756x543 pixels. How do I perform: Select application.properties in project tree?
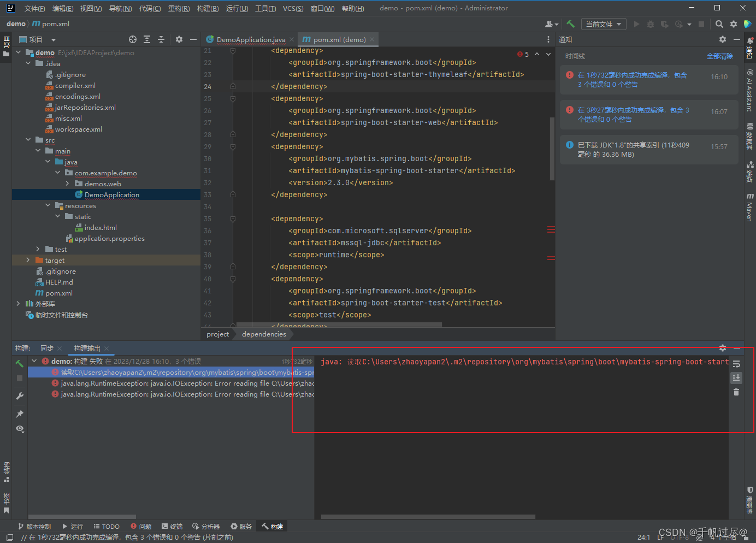[x=109, y=238]
